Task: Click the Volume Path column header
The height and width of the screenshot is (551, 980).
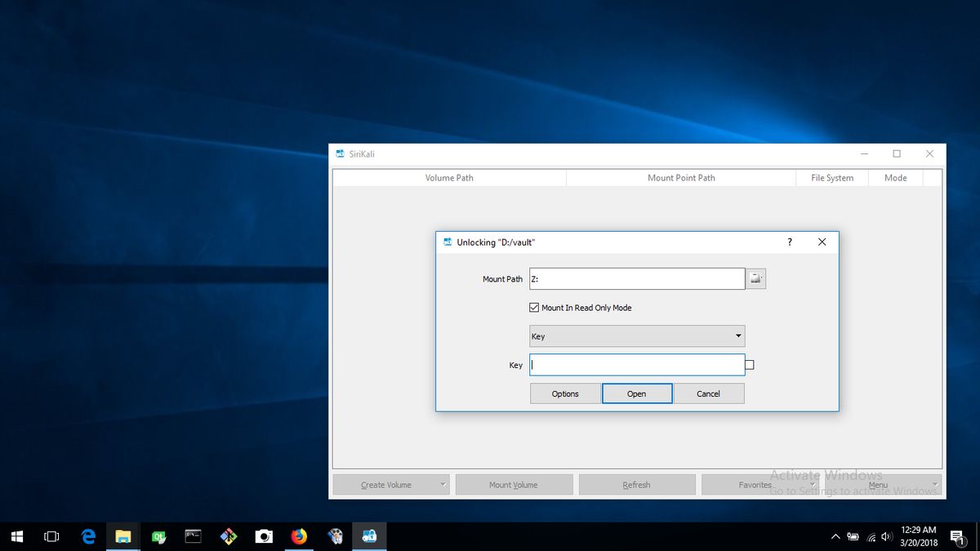Action: click(449, 177)
